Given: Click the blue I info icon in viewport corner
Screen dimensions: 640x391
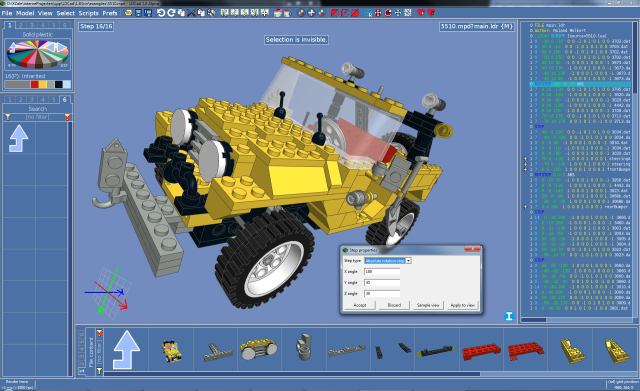Looking at the screenshot, I should (x=509, y=316).
